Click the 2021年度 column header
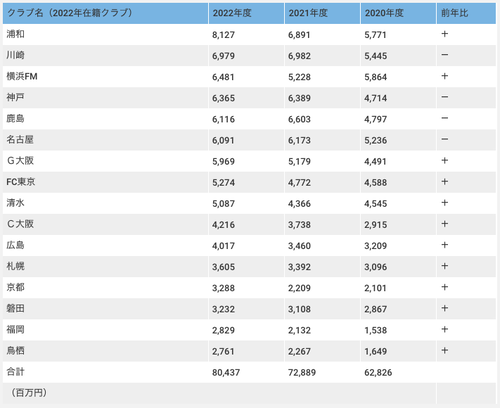 (322, 13)
